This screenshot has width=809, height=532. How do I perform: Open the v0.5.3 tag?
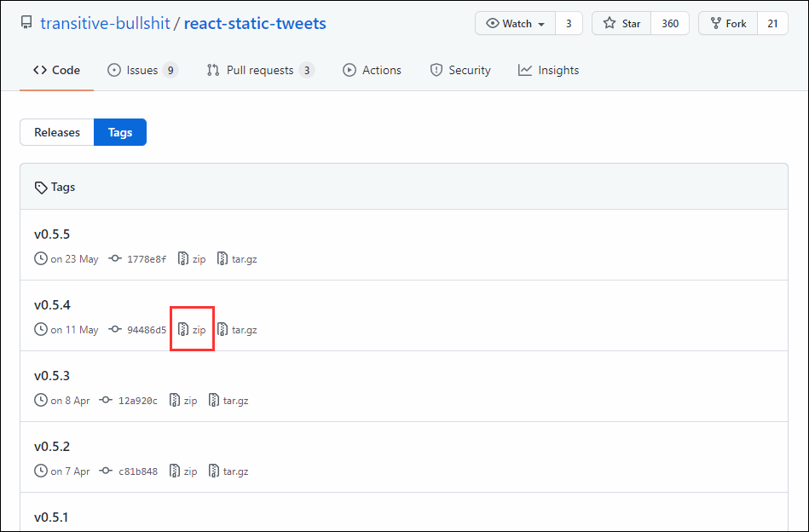click(52, 376)
